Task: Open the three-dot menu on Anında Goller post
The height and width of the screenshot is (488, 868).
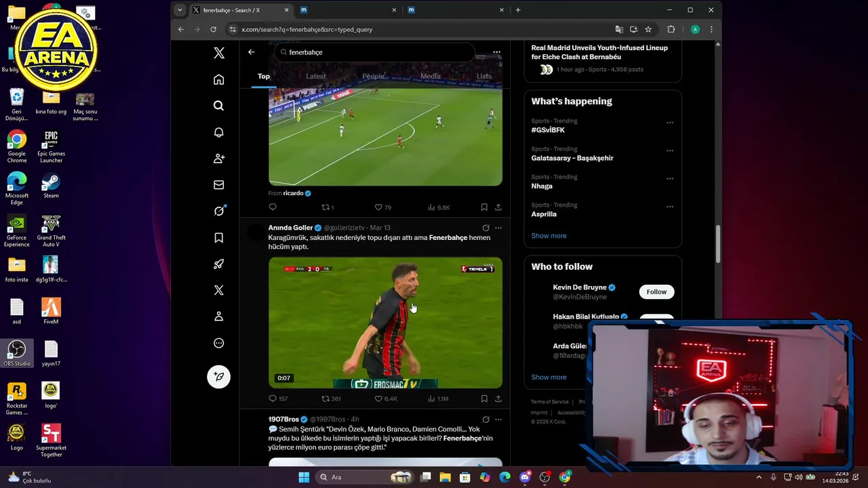Action: tap(498, 228)
